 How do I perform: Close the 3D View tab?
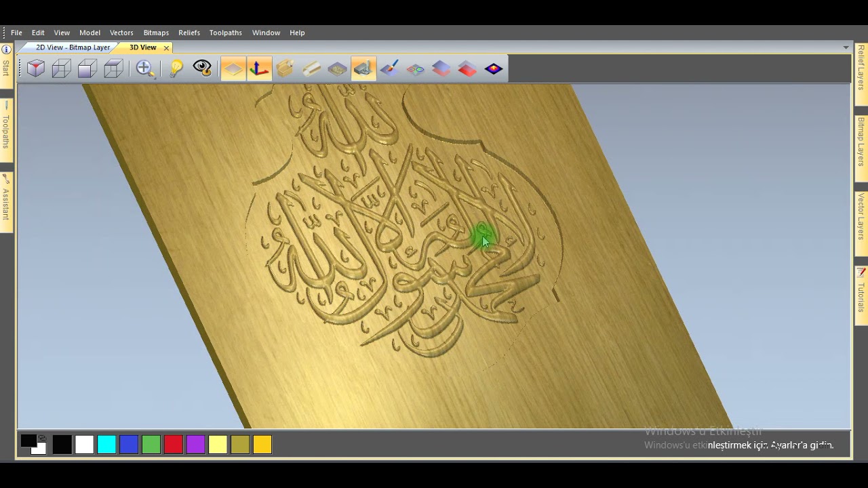point(166,48)
